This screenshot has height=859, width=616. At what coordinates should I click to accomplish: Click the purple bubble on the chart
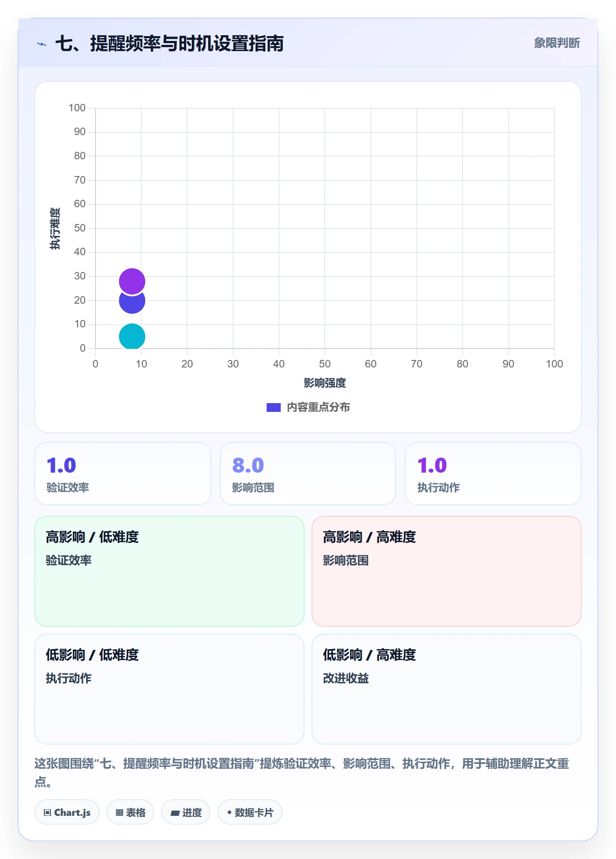click(132, 281)
